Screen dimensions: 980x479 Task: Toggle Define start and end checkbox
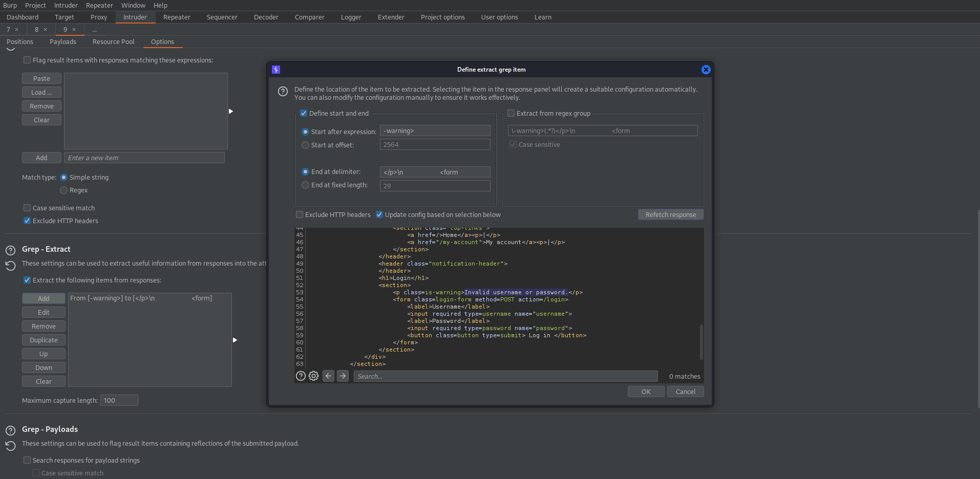[x=304, y=113]
